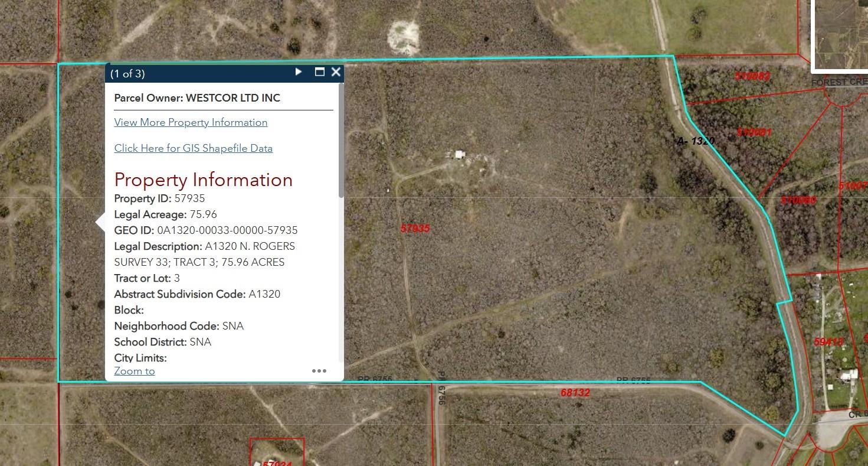Go to next feature in popup

299,72
